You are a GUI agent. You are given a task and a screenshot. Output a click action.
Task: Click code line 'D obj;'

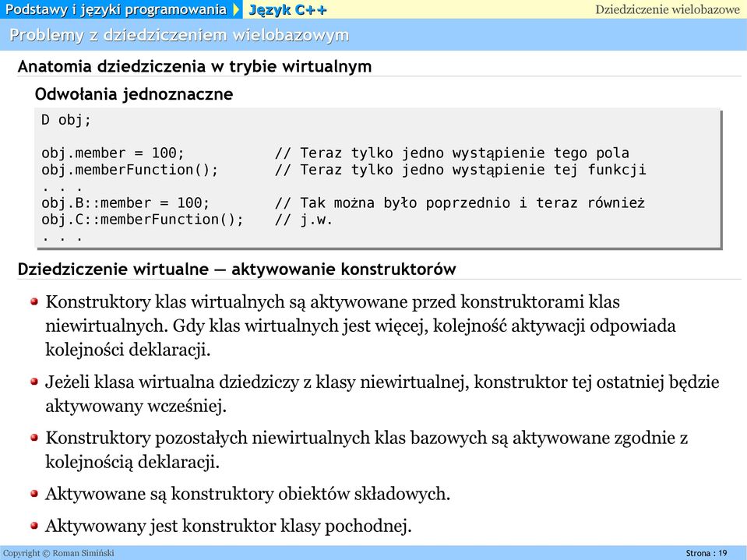[65, 119]
